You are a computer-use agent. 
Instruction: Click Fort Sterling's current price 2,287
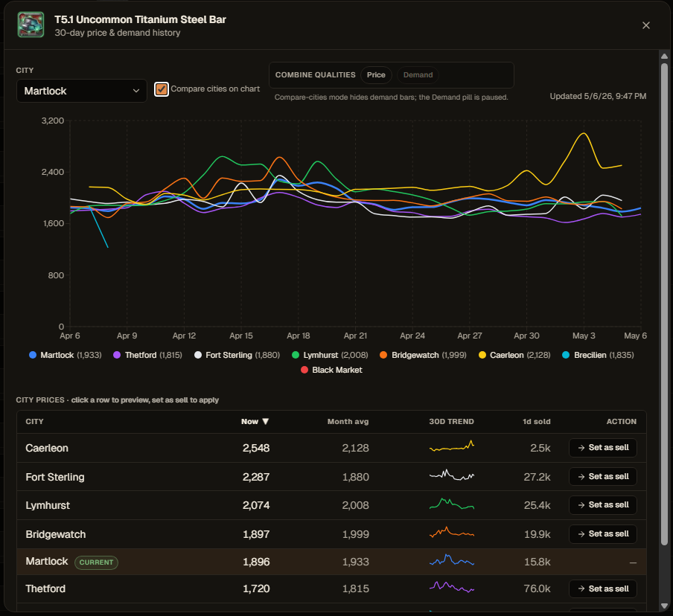point(256,477)
